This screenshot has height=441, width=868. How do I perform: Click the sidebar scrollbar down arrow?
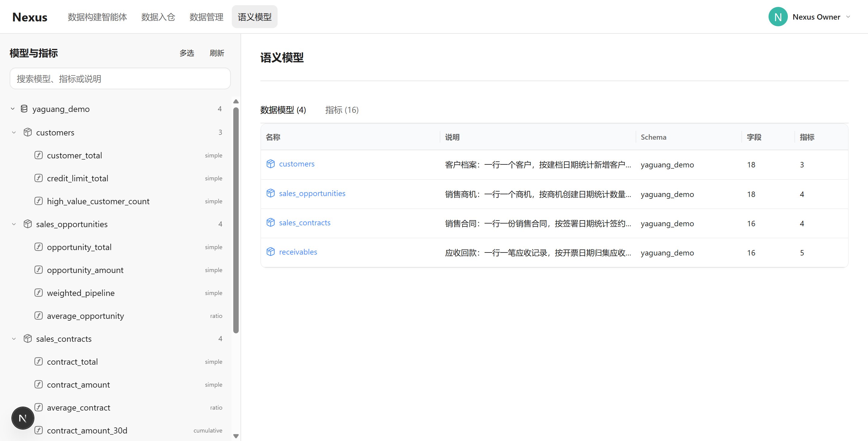click(236, 436)
